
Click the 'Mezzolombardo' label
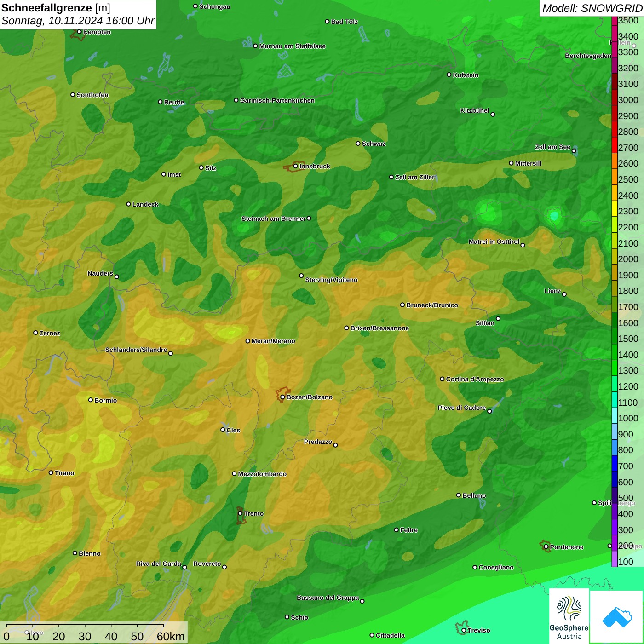click(x=262, y=474)
